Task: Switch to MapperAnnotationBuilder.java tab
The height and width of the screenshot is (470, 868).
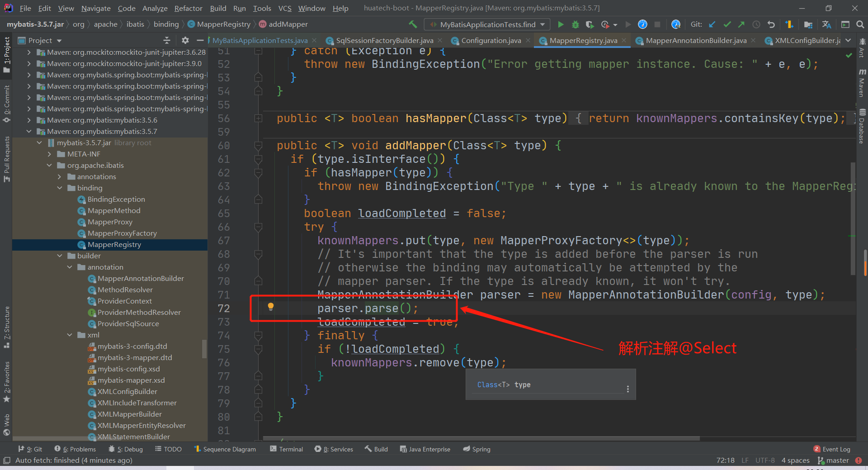Action: pyautogui.click(x=696, y=41)
